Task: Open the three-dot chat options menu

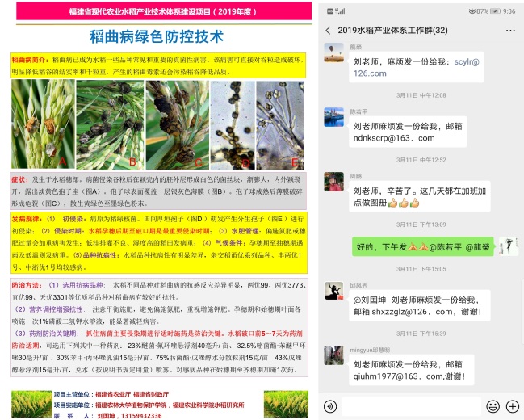Action: pos(509,30)
